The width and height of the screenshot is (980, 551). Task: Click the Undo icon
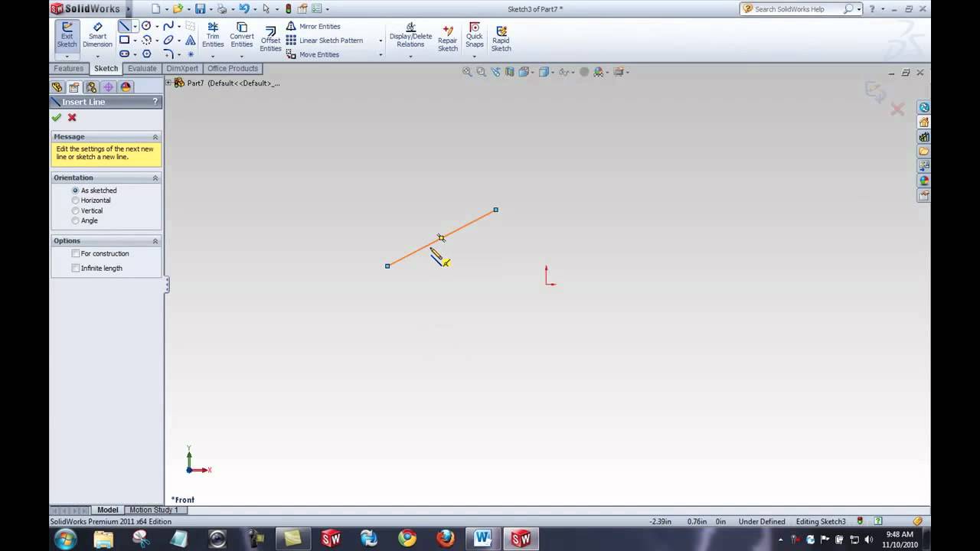pyautogui.click(x=243, y=9)
